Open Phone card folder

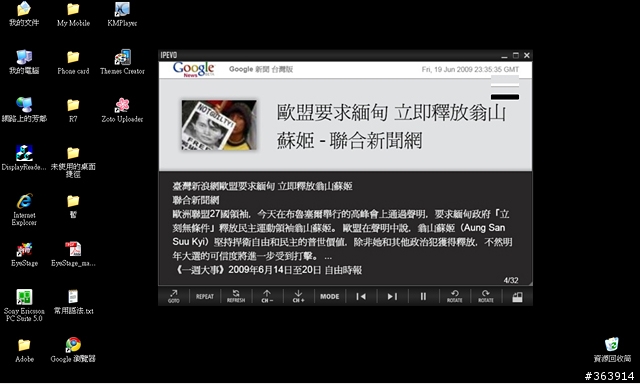[73, 62]
